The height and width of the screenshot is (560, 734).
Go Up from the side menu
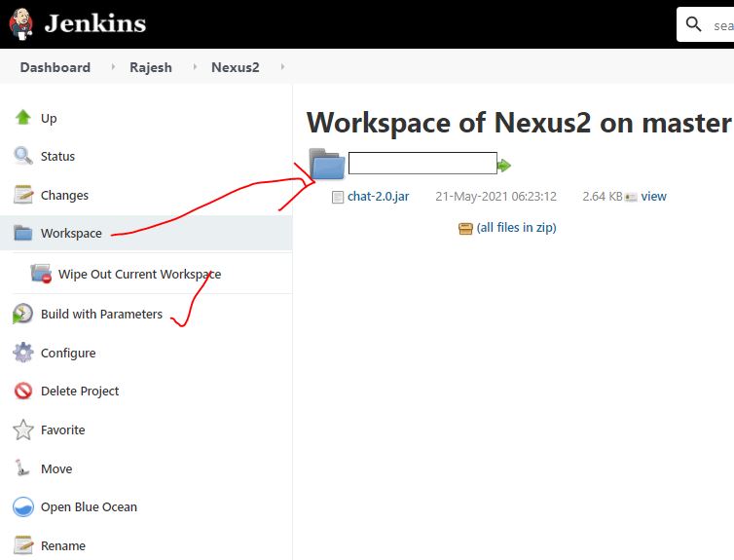(49, 118)
